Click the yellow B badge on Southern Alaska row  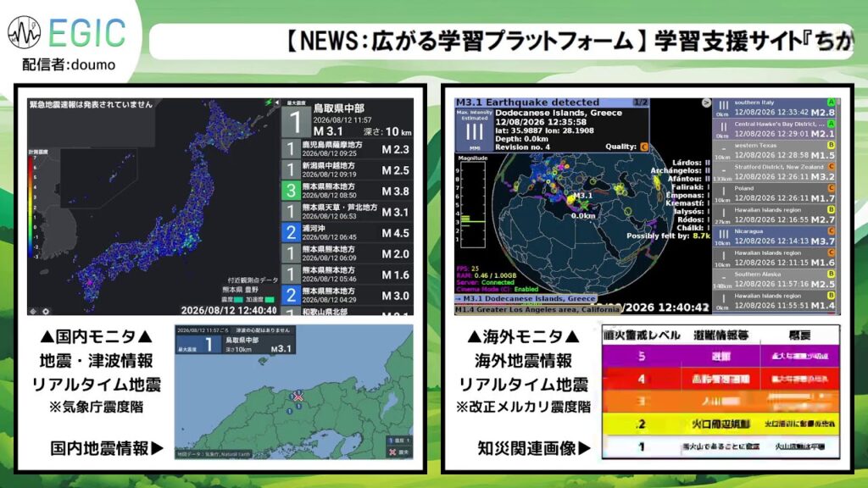(x=831, y=274)
